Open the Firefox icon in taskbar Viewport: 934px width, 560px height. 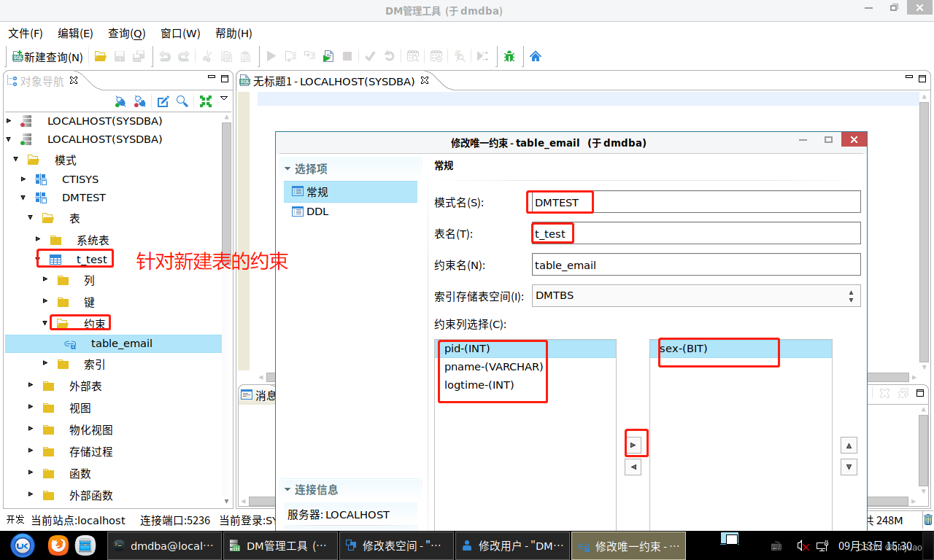[58, 545]
